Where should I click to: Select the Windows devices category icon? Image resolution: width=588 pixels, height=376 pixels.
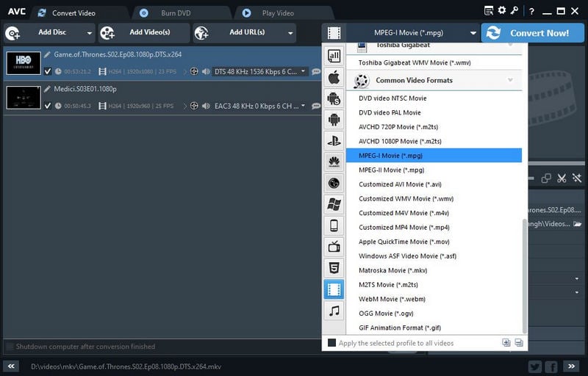[x=334, y=204]
